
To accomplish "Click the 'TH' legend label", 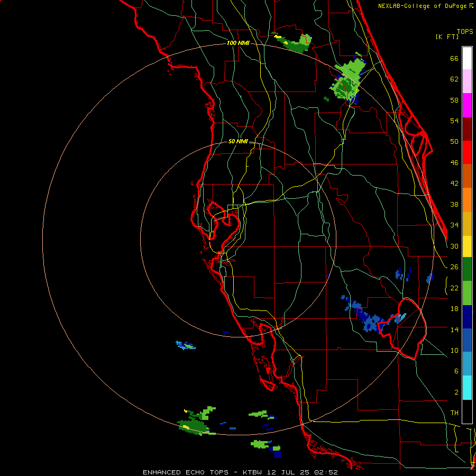I will [x=454, y=413].
